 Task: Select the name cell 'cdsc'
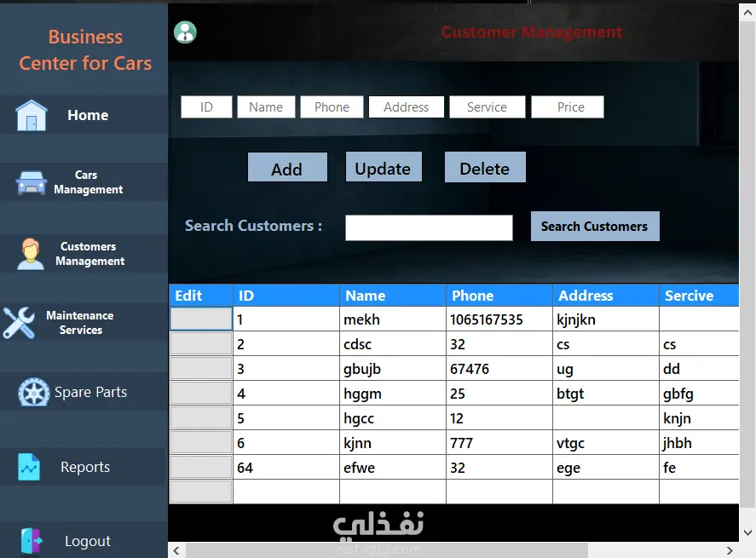coord(393,343)
